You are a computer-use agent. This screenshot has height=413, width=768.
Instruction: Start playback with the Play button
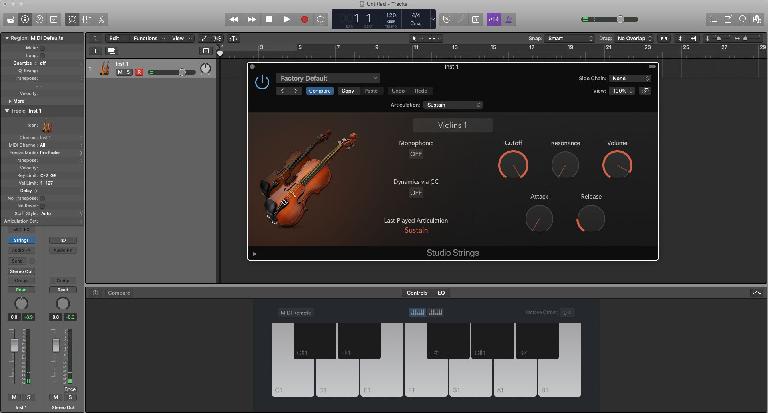click(x=287, y=20)
